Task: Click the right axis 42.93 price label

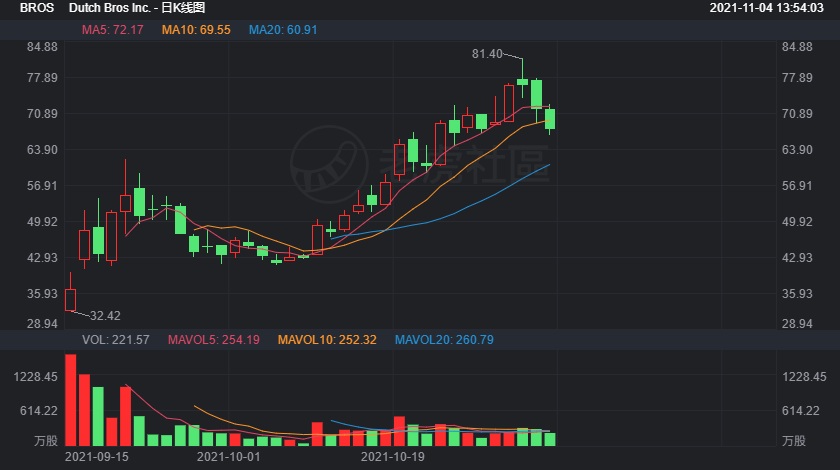Action: pos(797,258)
